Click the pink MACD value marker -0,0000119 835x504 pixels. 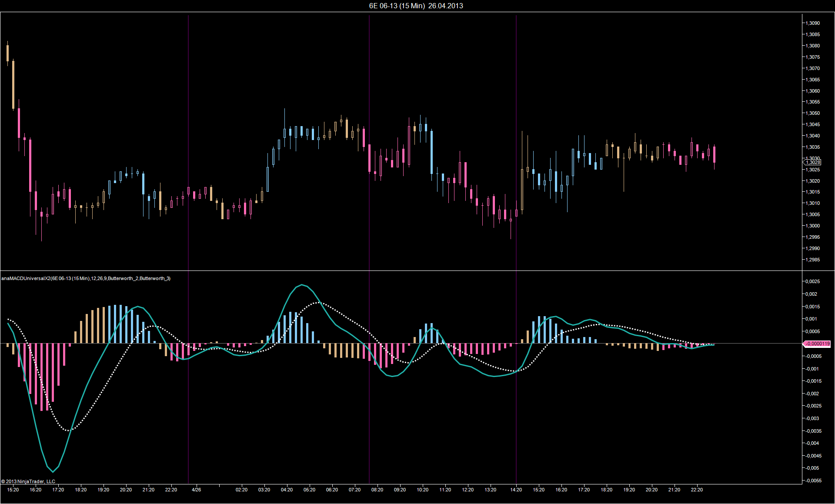(817, 344)
